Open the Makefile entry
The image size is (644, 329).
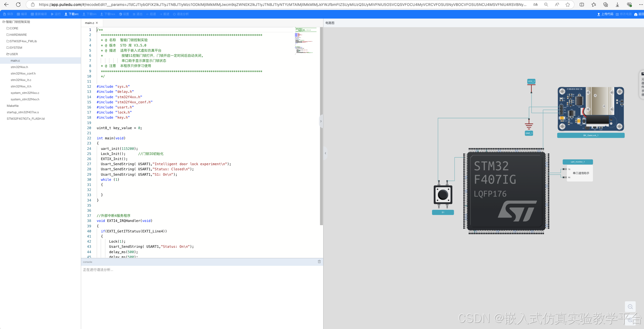pyautogui.click(x=13, y=106)
